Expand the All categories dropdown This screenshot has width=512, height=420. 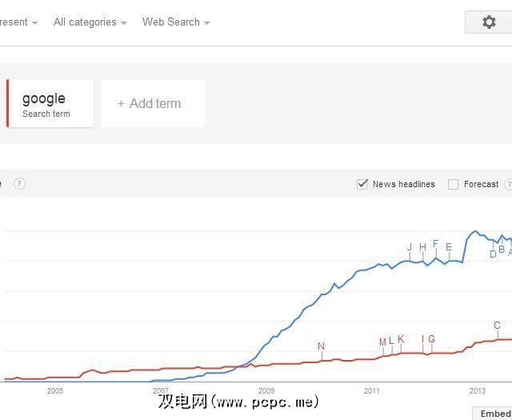(90, 22)
